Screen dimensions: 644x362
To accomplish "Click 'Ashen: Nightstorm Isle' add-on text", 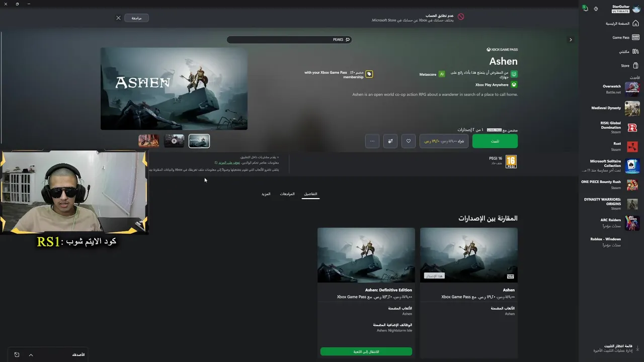I will pos(394,331).
